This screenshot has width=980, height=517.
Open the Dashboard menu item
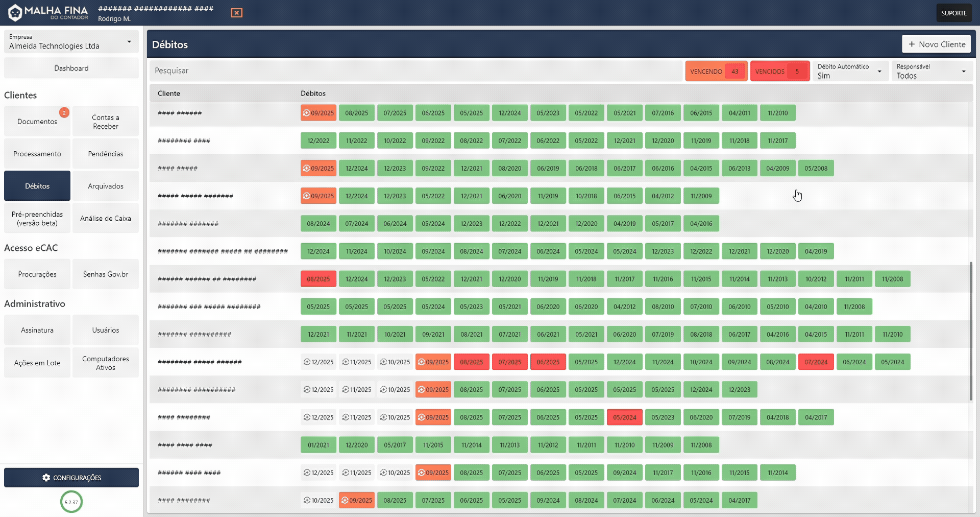[71, 67]
